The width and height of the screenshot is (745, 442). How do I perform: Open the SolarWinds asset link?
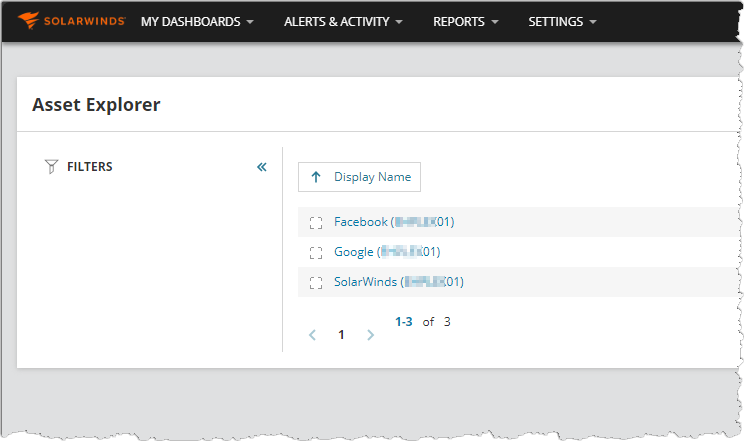coord(399,282)
